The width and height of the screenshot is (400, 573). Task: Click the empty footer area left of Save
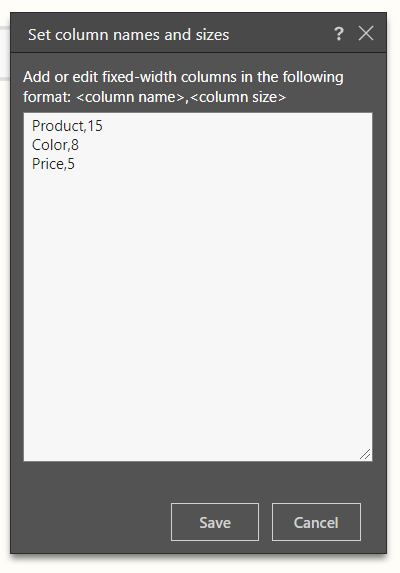tap(91, 522)
